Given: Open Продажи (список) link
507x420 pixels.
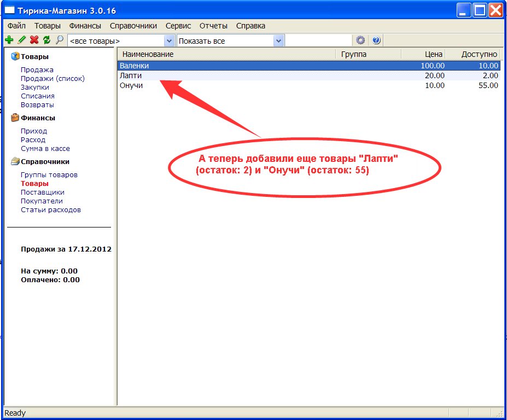Looking at the screenshot, I should [53, 79].
